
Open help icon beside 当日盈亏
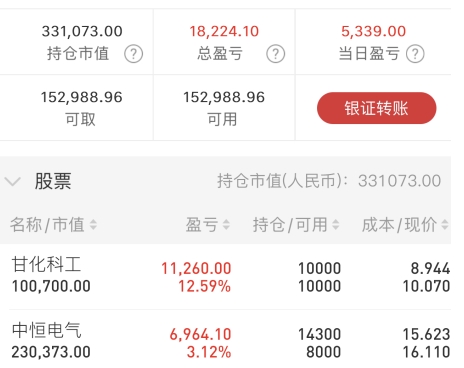point(415,54)
